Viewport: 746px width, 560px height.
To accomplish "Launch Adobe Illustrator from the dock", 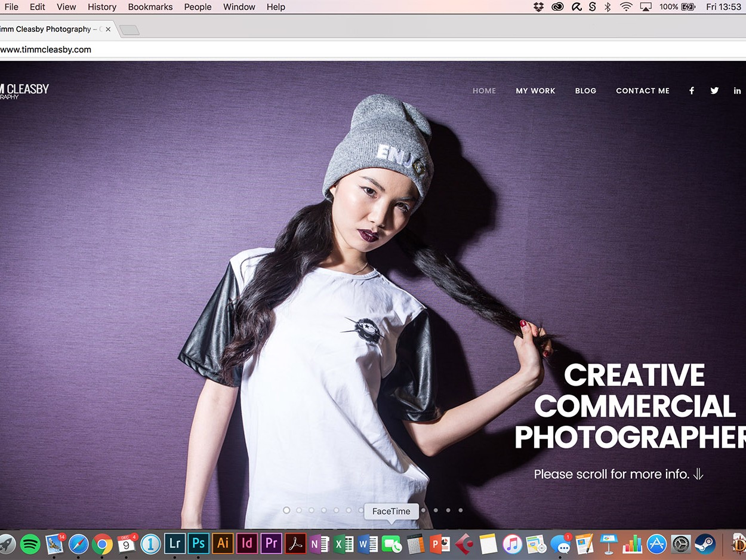I will point(223,543).
